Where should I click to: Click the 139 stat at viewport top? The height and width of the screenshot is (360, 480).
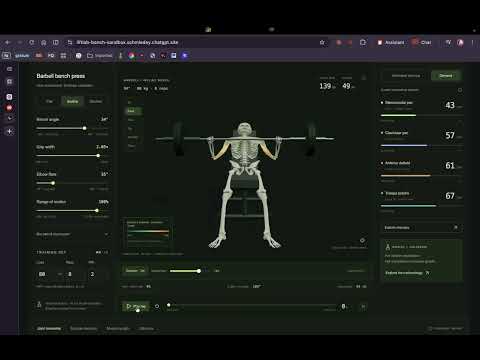[x=325, y=86]
